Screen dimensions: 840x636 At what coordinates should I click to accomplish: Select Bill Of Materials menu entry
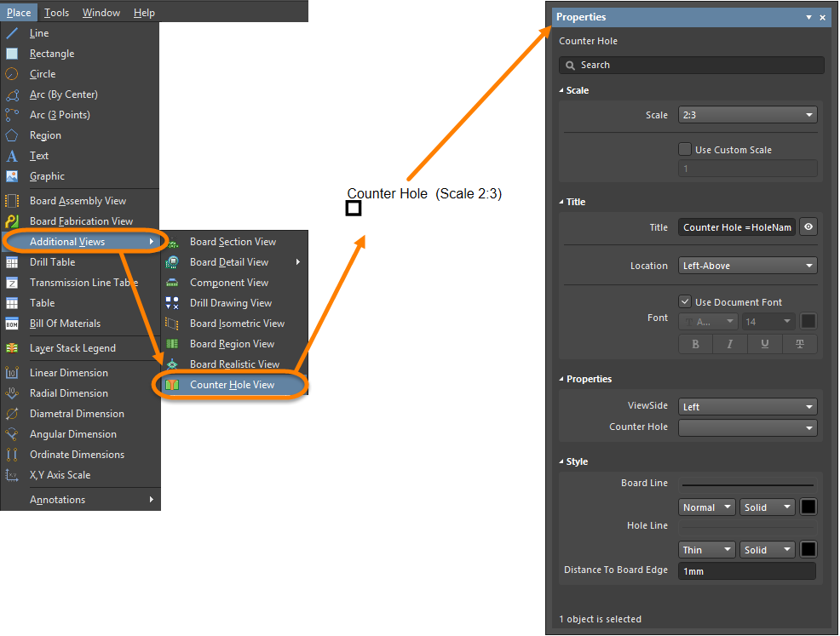(x=65, y=324)
